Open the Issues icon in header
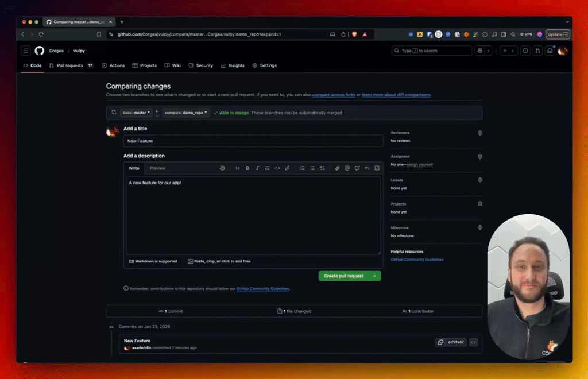The height and width of the screenshot is (379, 588). pyautogui.click(x=525, y=51)
